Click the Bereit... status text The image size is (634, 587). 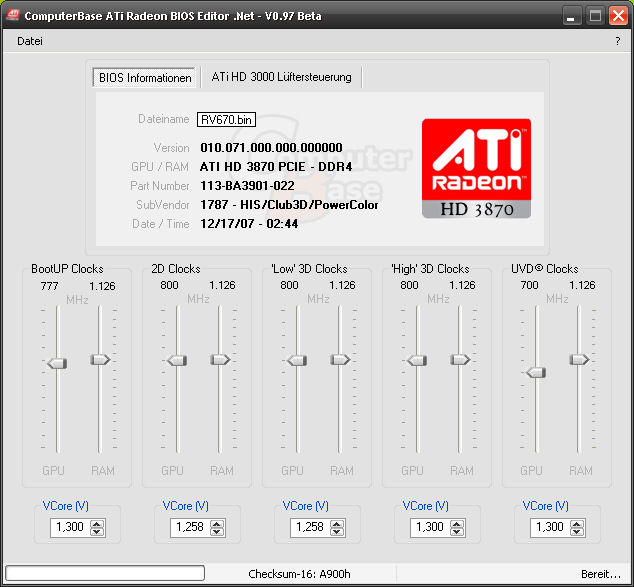coord(601,574)
